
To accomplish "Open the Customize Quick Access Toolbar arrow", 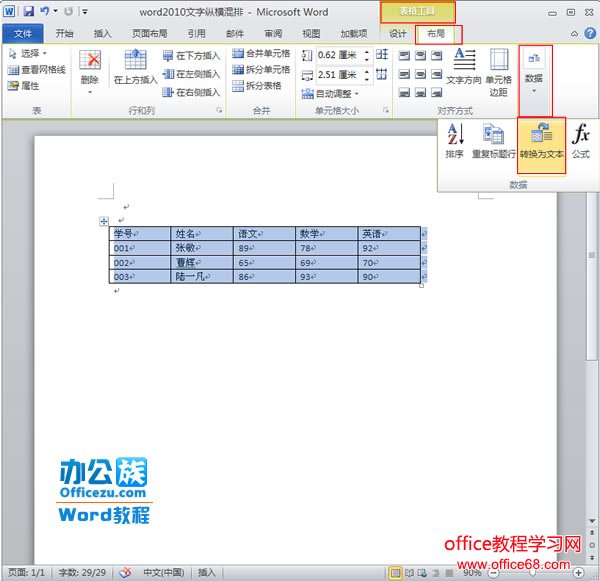I will click(x=85, y=12).
